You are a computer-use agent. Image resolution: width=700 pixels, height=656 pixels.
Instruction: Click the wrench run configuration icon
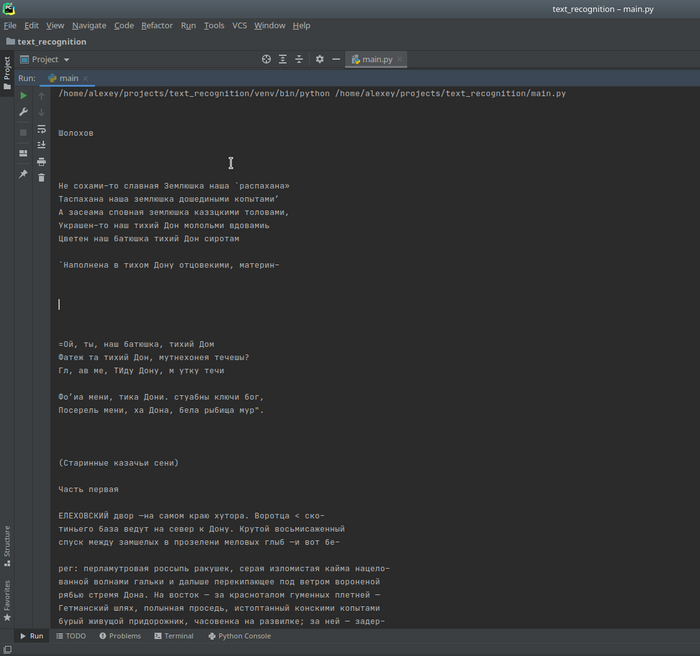pyautogui.click(x=24, y=112)
